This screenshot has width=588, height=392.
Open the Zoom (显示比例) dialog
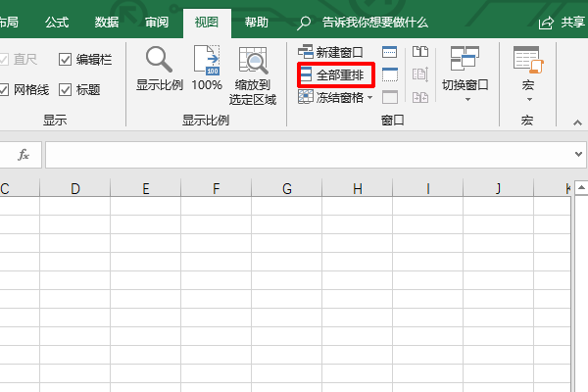(159, 71)
